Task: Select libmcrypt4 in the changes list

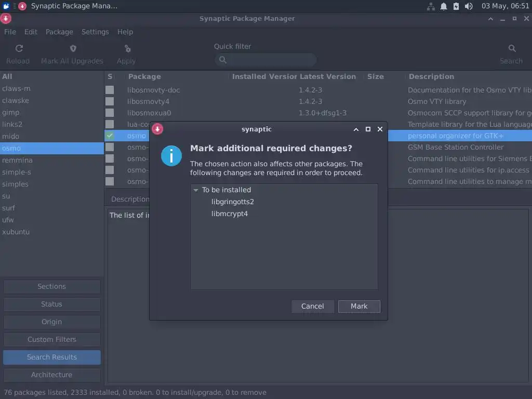Action: point(229,214)
